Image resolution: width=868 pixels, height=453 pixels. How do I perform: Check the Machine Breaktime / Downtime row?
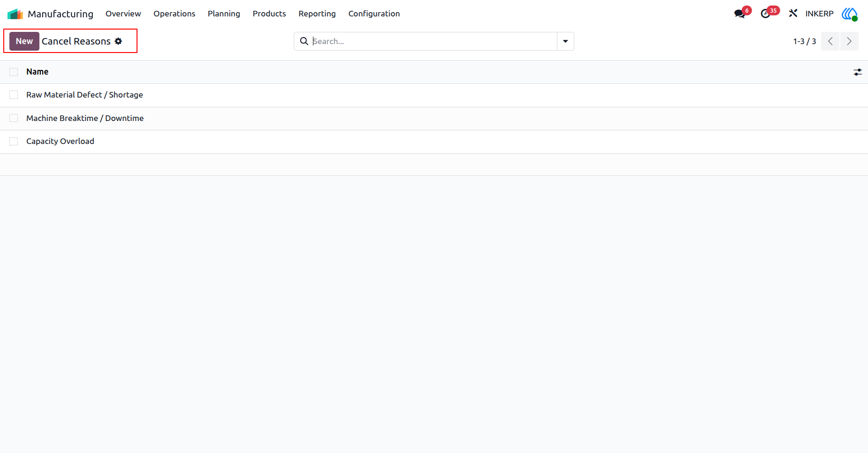(14, 118)
